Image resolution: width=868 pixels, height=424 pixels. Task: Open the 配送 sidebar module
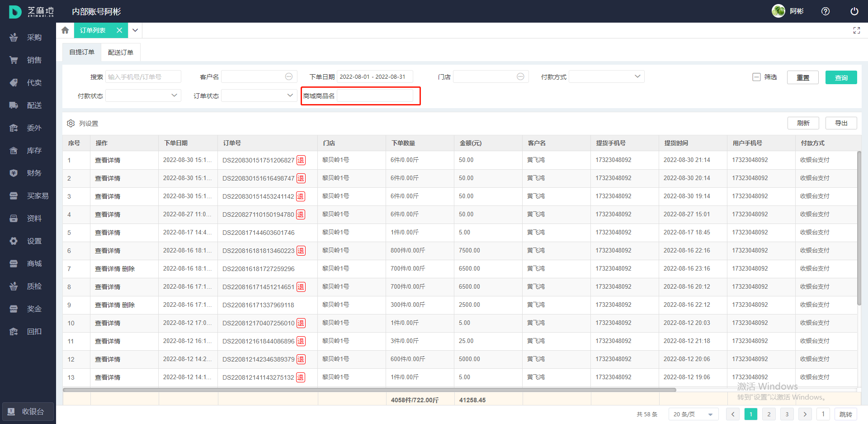[x=28, y=105]
